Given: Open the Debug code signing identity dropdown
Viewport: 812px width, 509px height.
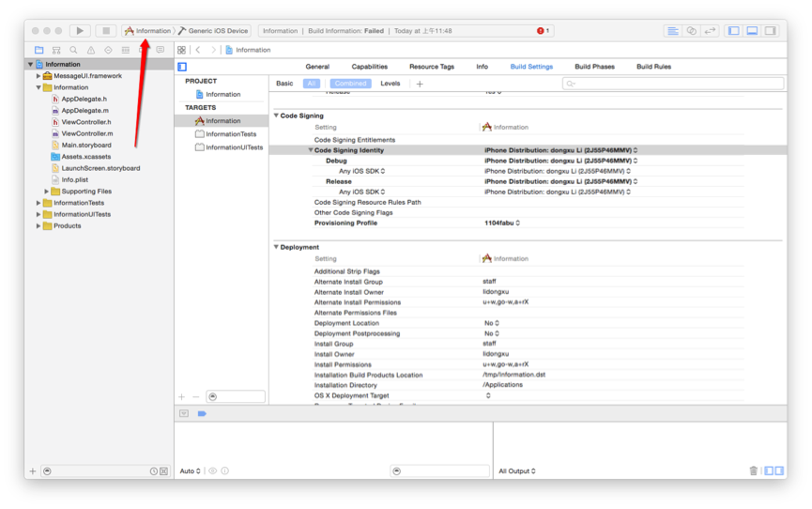Looking at the screenshot, I should 560,161.
